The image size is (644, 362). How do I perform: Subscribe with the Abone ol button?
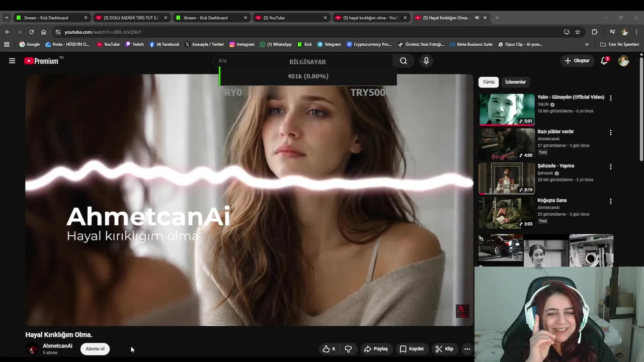tap(95, 349)
